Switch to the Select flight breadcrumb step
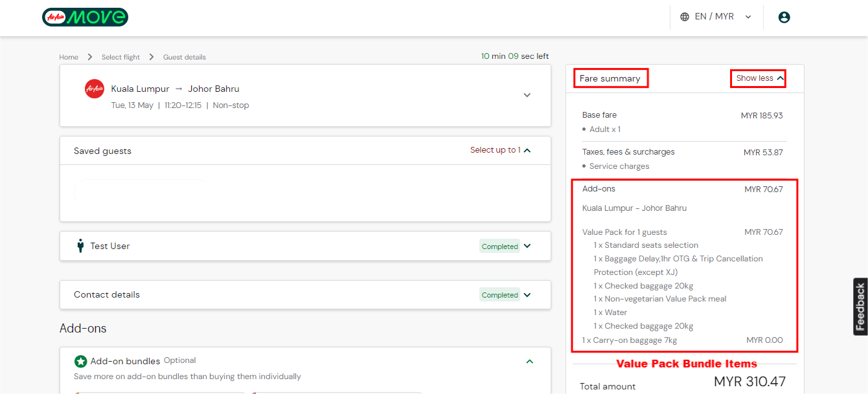This screenshot has height=394, width=868. 120,57
